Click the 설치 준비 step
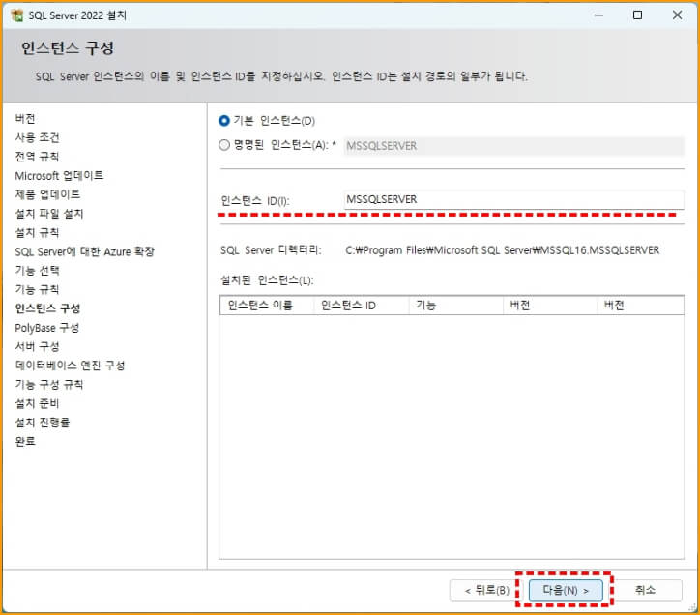This screenshot has width=700, height=615. pos(37,403)
